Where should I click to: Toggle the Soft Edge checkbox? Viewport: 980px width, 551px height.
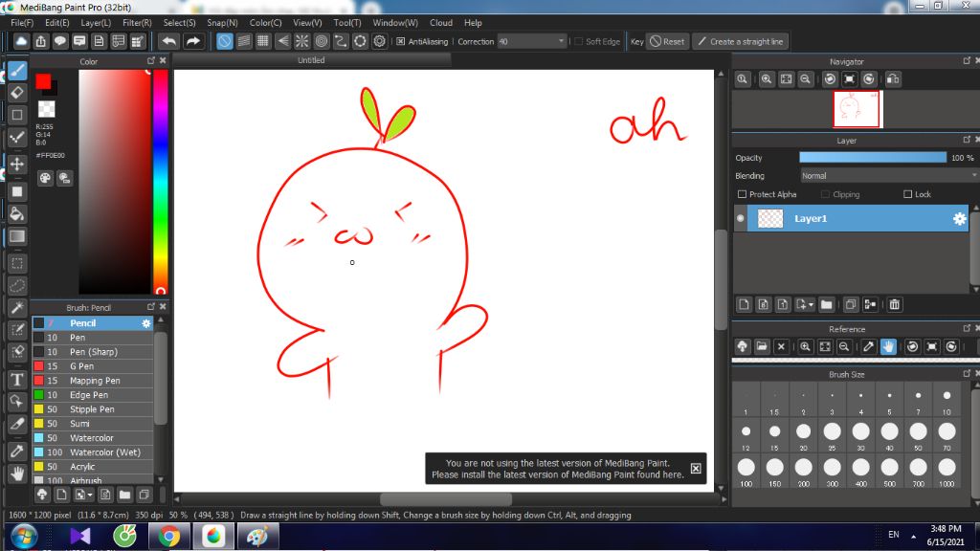[578, 41]
